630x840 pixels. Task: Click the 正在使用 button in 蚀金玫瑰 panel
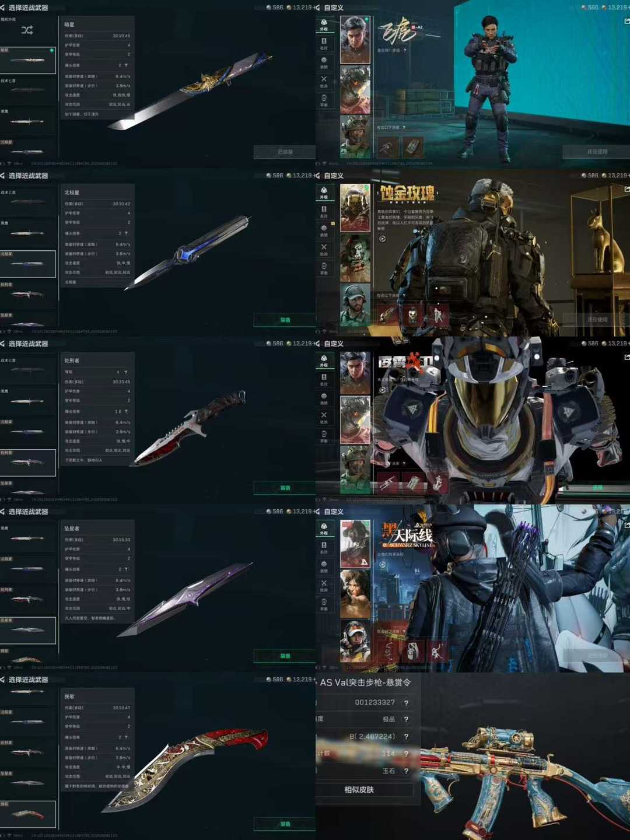[x=596, y=320]
